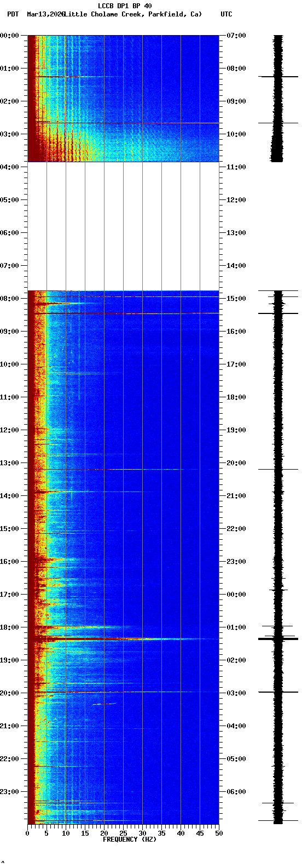Click the '06:00' UTC time label
This screenshot has height=868, width=302.
(x=236, y=792)
